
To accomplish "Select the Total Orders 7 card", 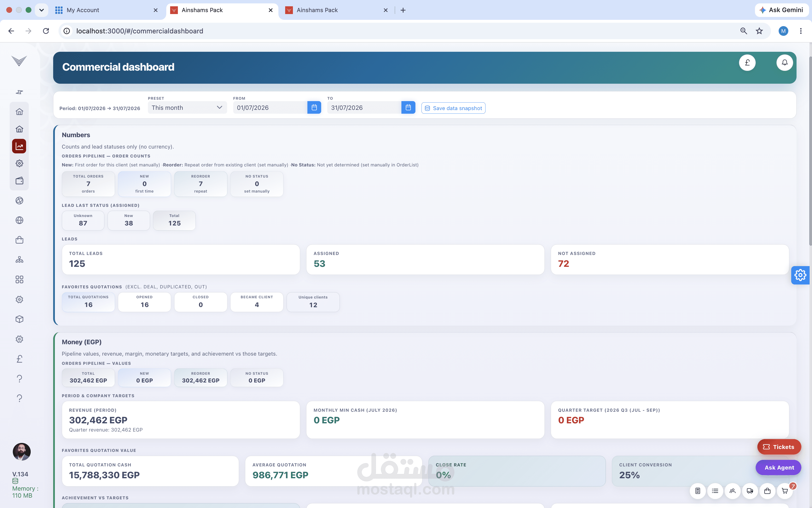I will (x=88, y=184).
